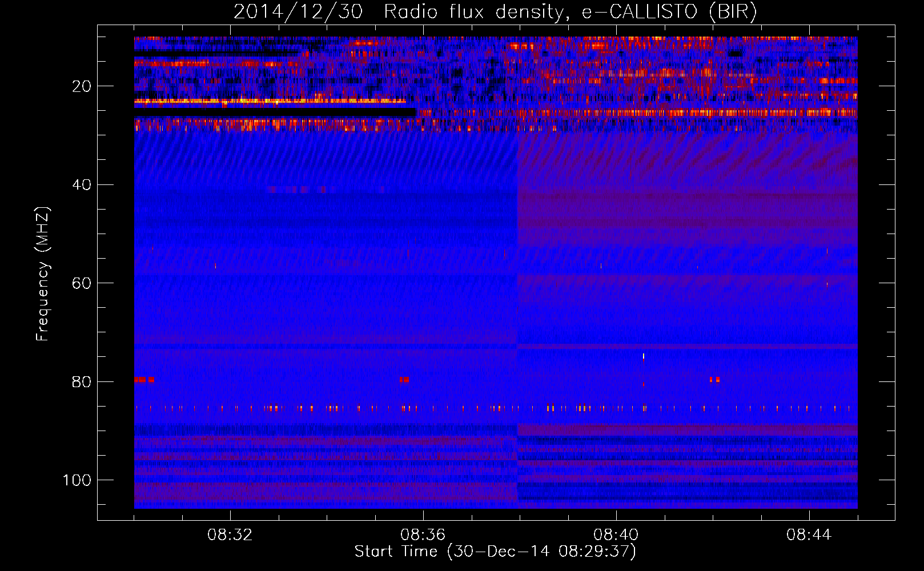
Task: Click the plot title "Radio flux density, e-CALLISTO (BIR)"
Action: pyautogui.click(x=571, y=12)
